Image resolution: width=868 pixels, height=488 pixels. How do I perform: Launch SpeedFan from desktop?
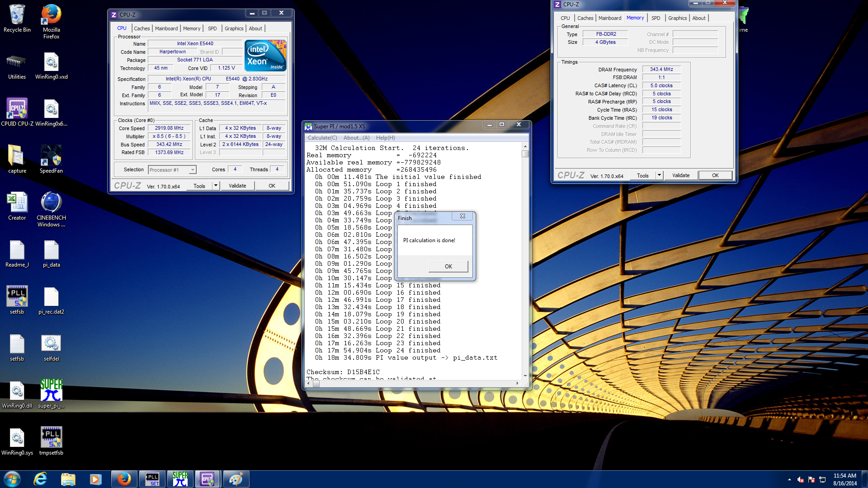click(x=51, y=160)
